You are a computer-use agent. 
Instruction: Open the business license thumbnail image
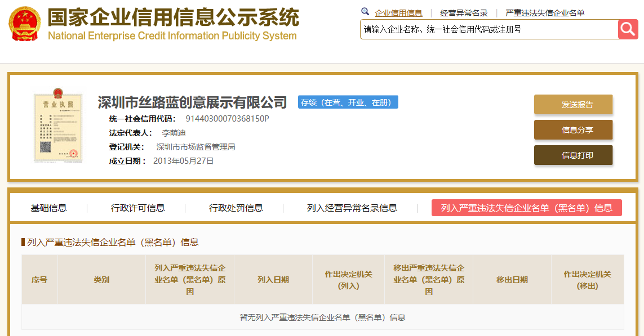(58, 126)
